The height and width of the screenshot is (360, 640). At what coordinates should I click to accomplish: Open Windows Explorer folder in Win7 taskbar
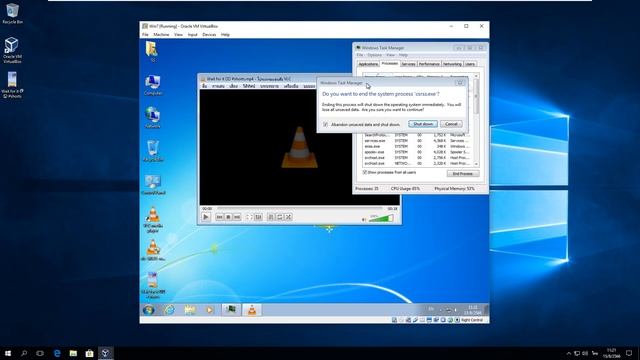189,310
